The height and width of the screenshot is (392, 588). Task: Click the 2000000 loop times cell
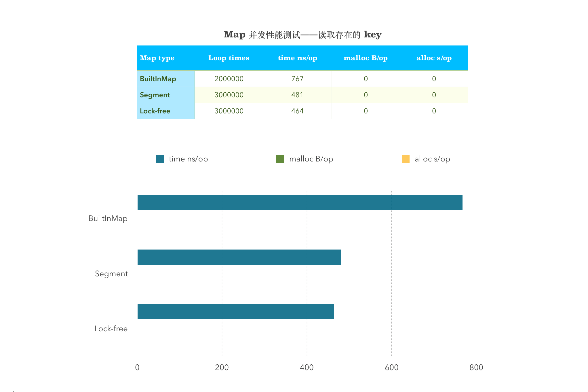point(229,79)
